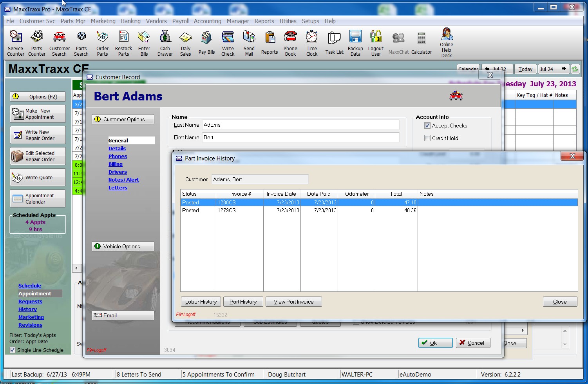Close the Part Invoice History dialog
Screen dimensions: 588x384
560,302
